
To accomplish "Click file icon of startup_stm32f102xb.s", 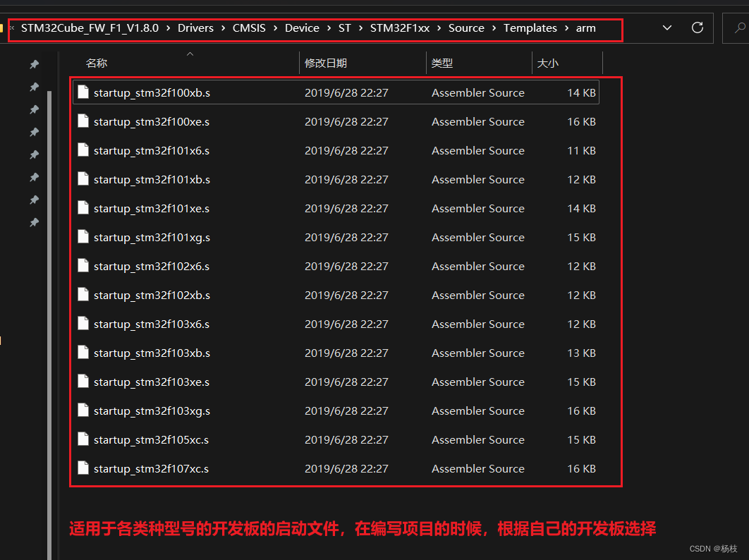I will (83, 295).
